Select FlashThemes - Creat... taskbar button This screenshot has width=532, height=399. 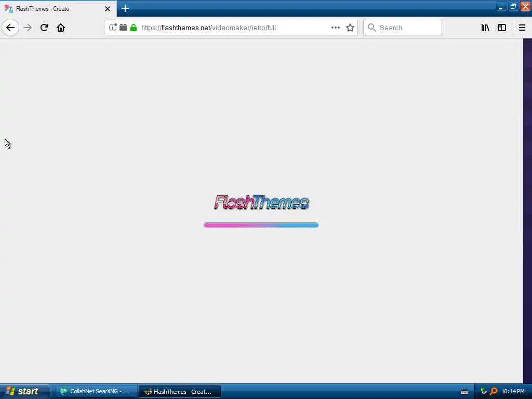point(180,391)
